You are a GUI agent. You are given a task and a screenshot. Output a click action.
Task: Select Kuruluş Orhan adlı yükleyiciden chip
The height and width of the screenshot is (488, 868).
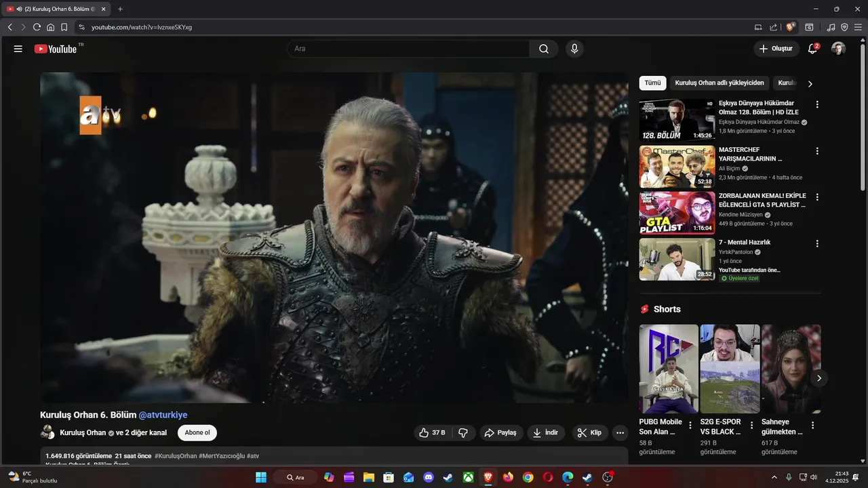click(x=719, y=83)
